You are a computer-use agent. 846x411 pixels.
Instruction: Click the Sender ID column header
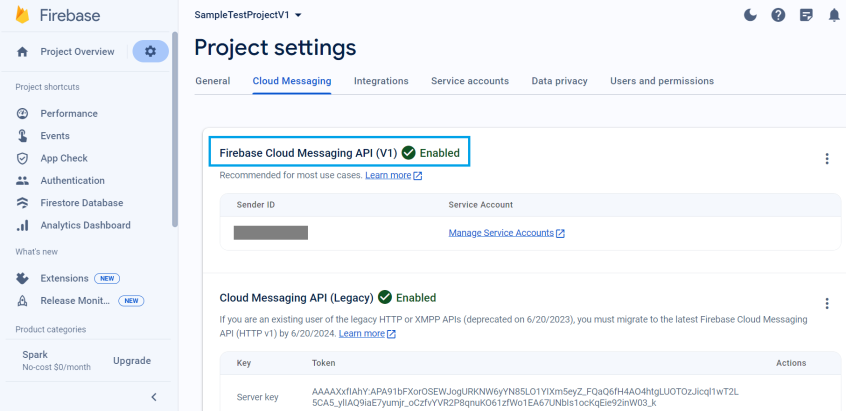[x=256, y=205]
